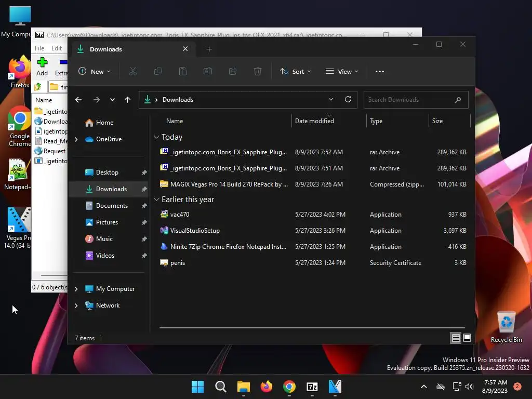Sort by the Type column header
The height and width of the screenshot is (399, 532).
pos(376,121)
